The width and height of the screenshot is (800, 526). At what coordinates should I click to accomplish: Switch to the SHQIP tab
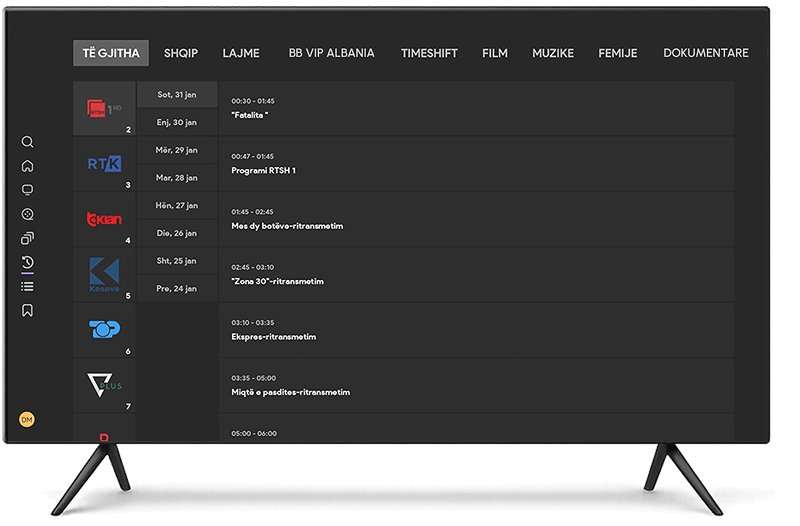[x=182, y=53]
